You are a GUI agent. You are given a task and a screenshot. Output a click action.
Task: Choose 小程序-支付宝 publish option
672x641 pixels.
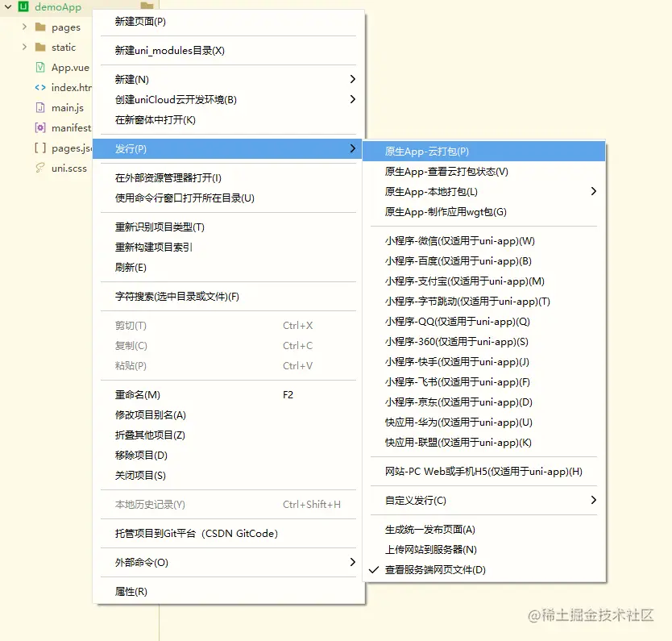pos(484,281)
